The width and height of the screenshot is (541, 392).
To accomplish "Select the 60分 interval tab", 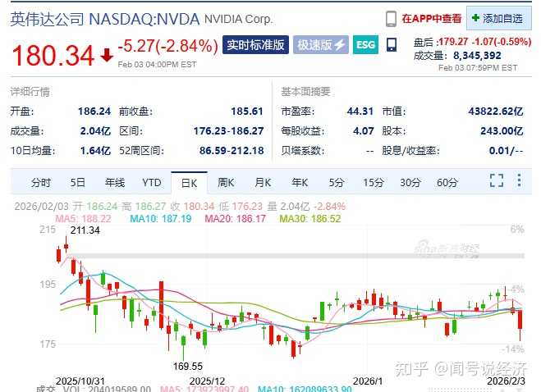I will point(447,182).
